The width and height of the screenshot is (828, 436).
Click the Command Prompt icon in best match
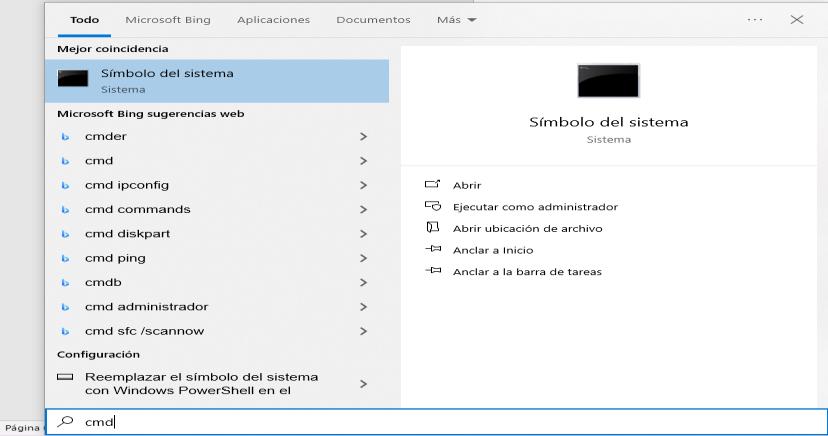coord(73,79)
